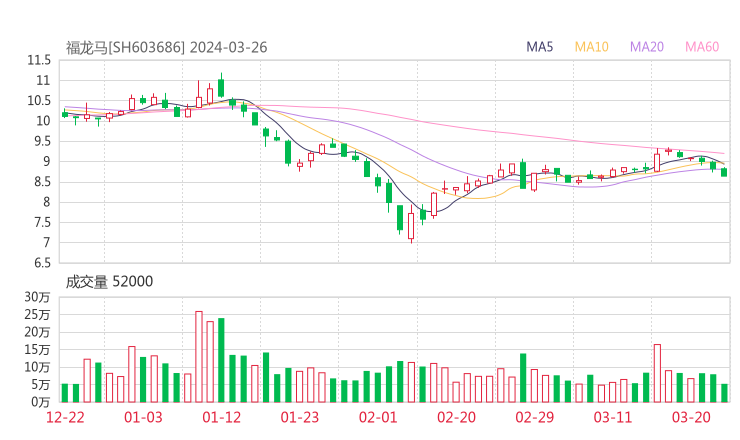Click the 福龙马[SH603686] 2024-03-26 chart title

pos(167,48)
